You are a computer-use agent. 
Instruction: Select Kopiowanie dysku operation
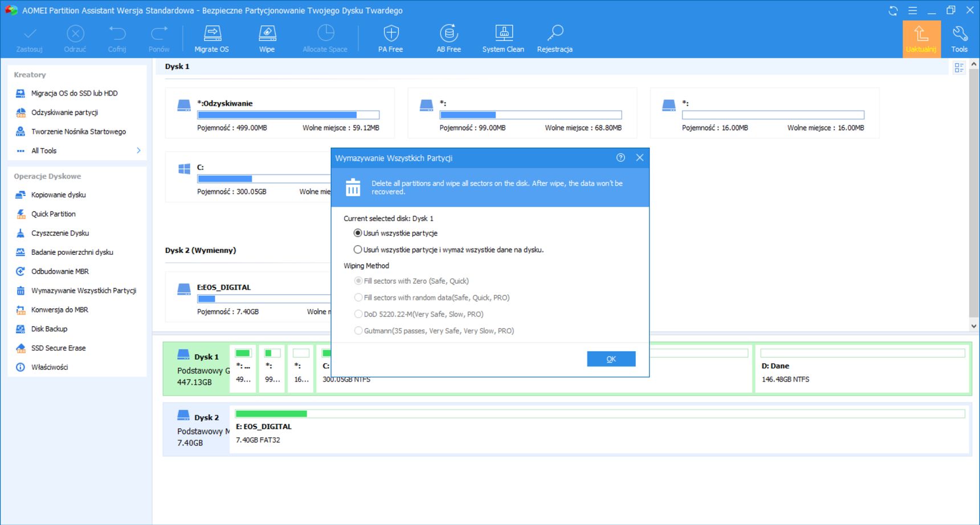(58, 195)
